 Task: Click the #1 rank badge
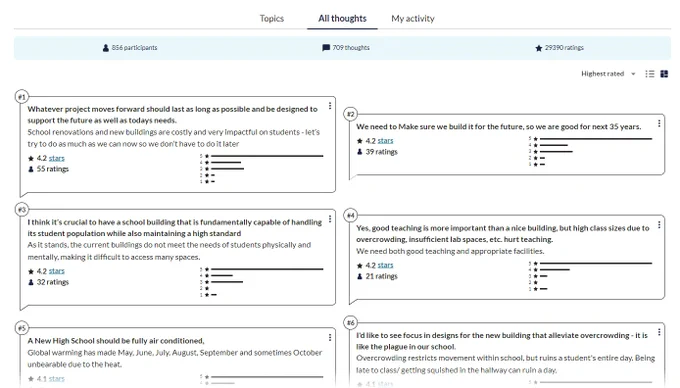click(22, 97)
